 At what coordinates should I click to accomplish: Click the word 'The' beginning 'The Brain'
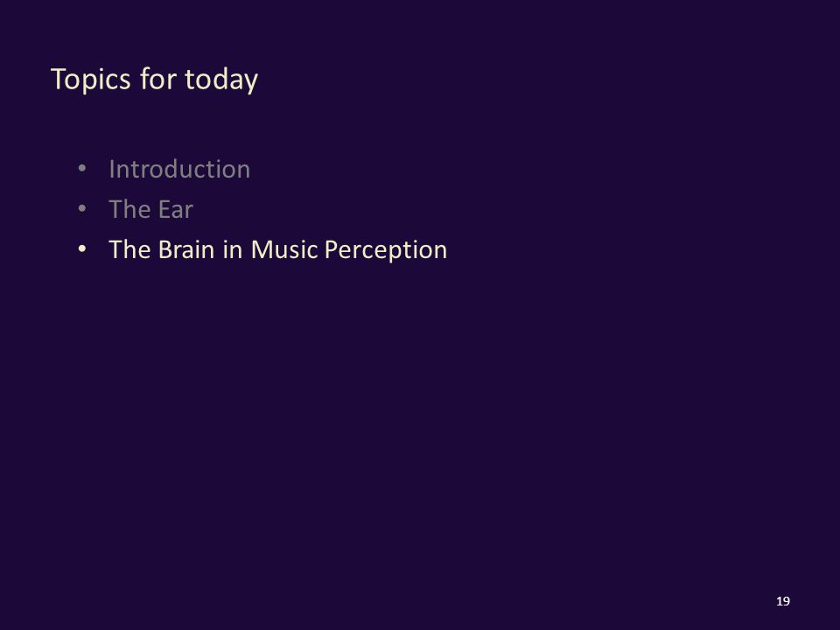[129, 249]
